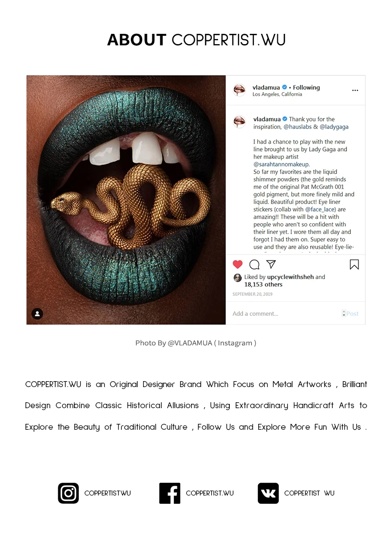Click the Post comment button
Screen dimensions: 392x546
(352, 313)
